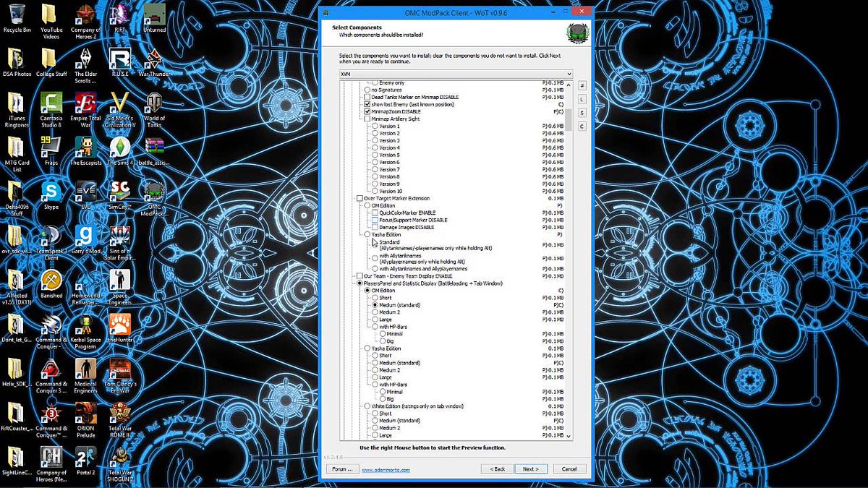868x488 pixels.
Task: Select the YouTube Videos folder icon
Action: pyautogui.click(x=51, y=21)
